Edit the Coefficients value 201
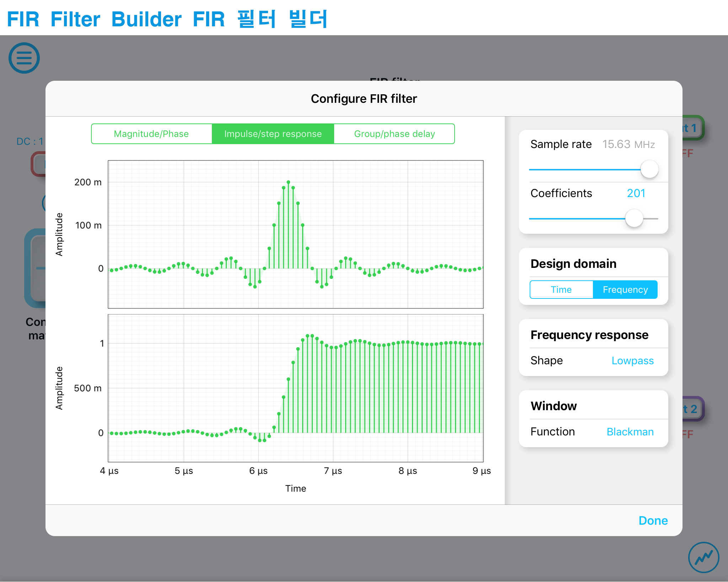This screenshot has height=582, width=728. (636, 193)
